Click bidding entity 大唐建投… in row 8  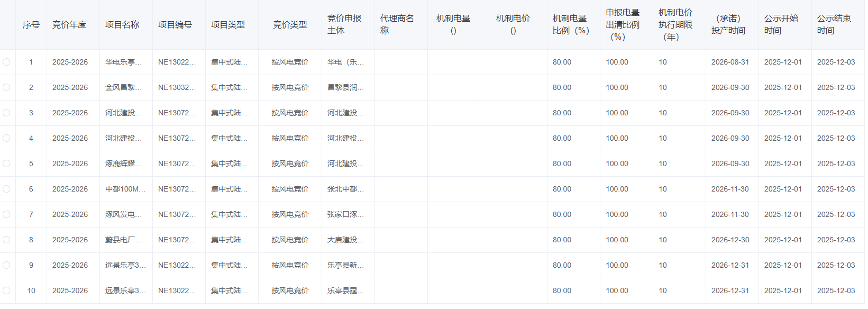click(345, 240)
